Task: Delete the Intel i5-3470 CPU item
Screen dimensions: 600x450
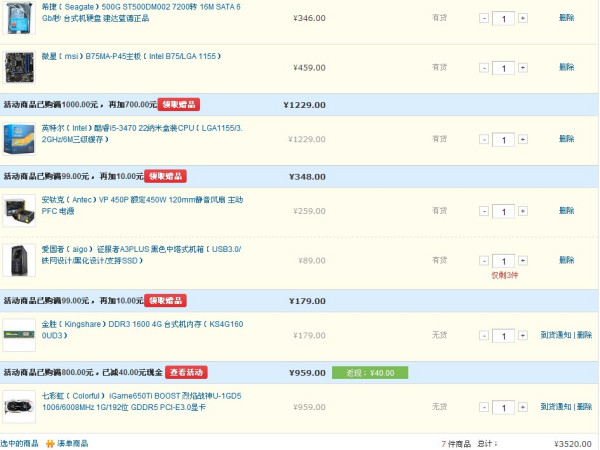Action: (566, 139)
